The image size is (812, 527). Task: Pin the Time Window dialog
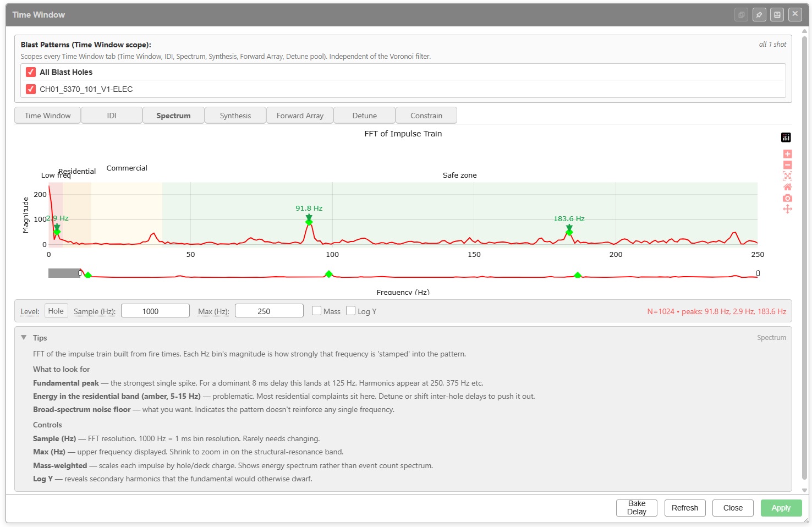pos(759,15)
